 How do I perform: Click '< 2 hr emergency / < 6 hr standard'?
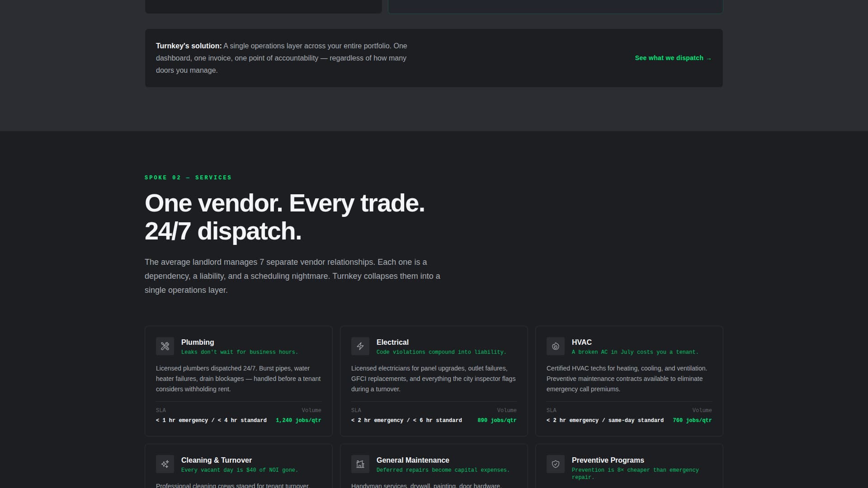coord(406,420)
